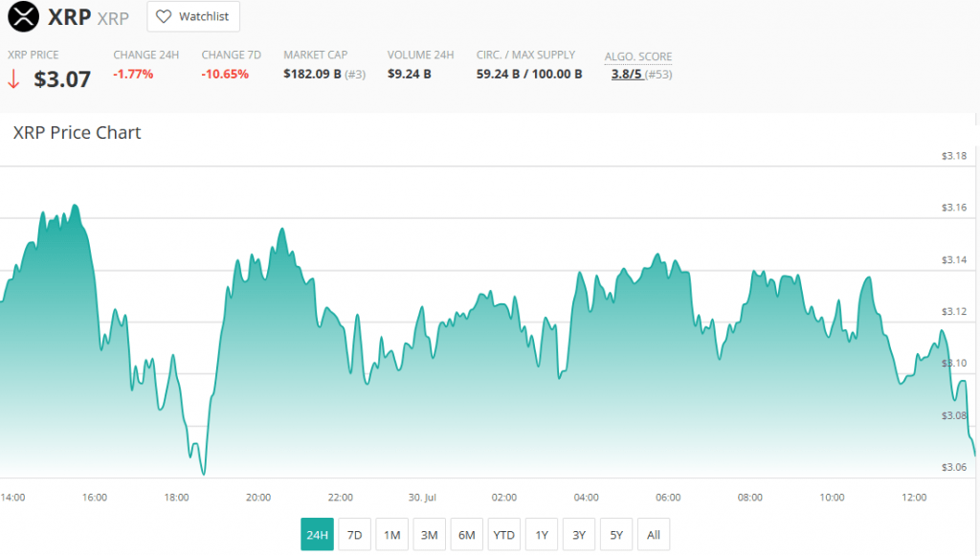
Task: Show All-time price history
Action: pos(654,535)
